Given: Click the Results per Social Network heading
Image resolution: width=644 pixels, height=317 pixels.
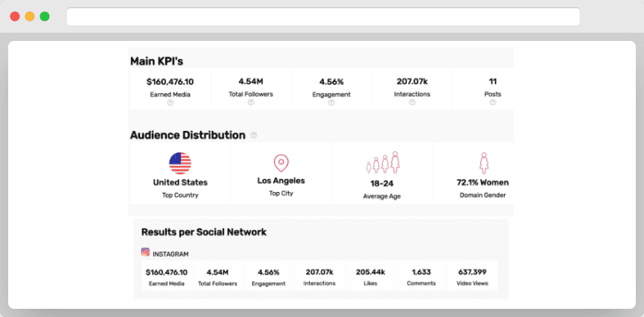Looking at the screenshot, I should pos(203,232).
